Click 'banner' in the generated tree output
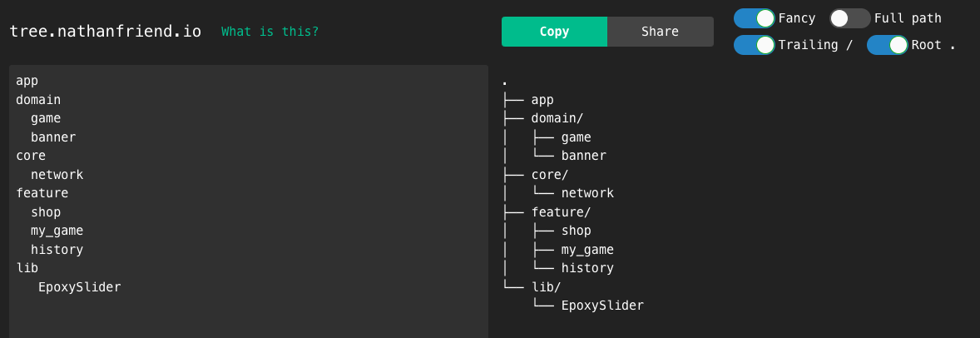The width and height of the screenshot is (980, 338). point(584,155)
